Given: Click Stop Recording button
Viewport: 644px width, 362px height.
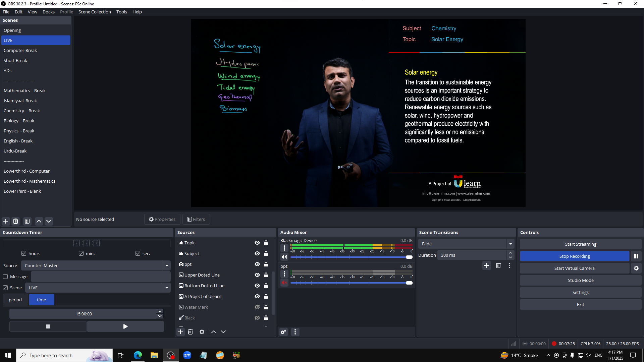Looking at the screenshot, I should pyautogui.click(x=575, y=256).
